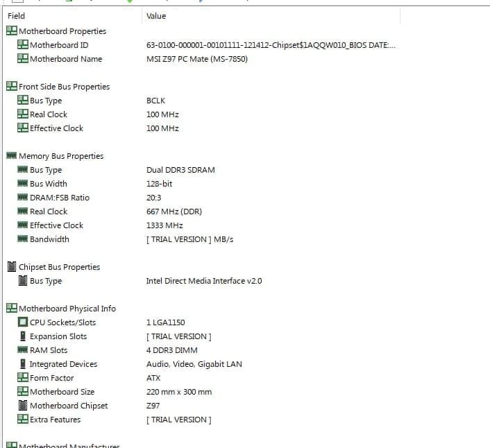The image size is (490, 448).
Task: Click the Bus Width RAM icon
Action: 22,183
